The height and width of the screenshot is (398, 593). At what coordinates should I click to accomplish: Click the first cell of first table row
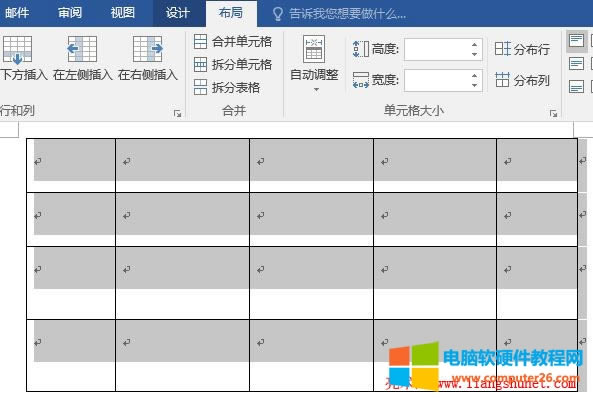click(71, 165)
